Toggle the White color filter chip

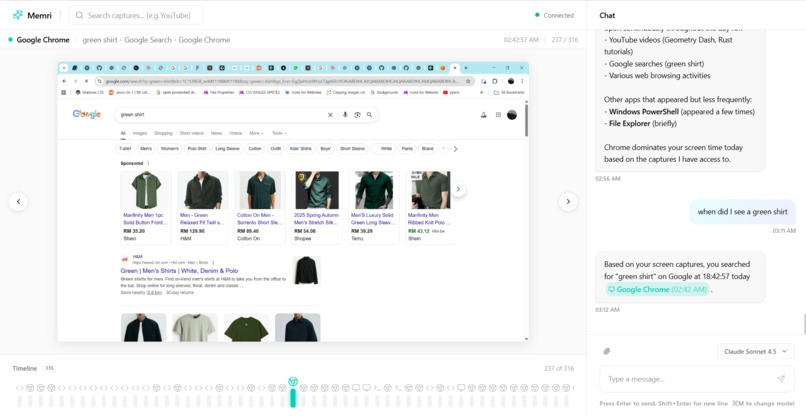[383, 149]
